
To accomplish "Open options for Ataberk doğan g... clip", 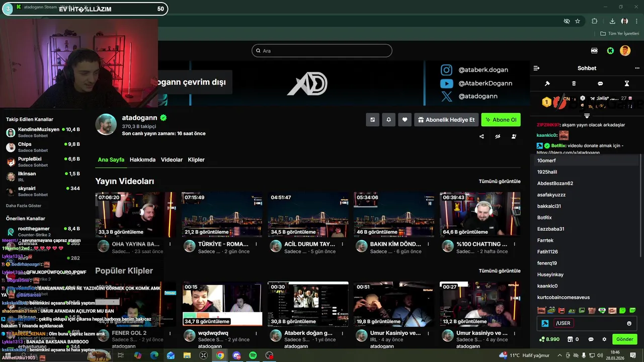I will point(342,333).
